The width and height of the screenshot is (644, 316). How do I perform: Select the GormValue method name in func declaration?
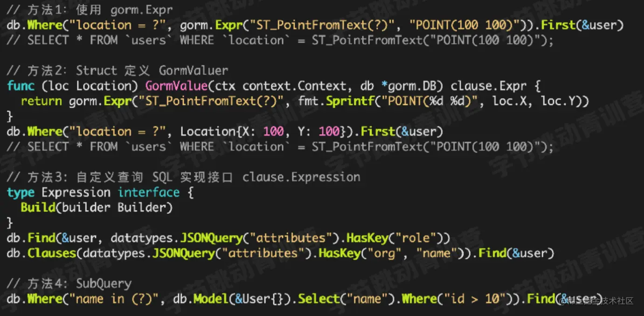tap(176, 86)
